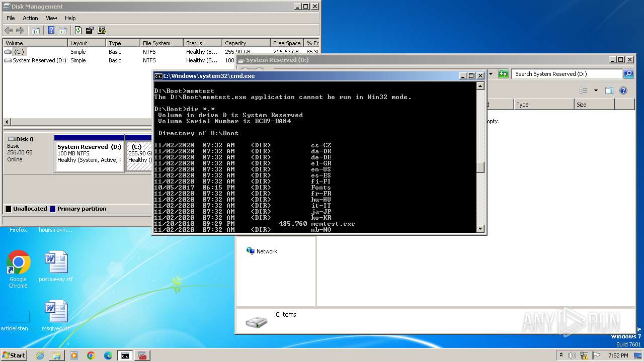Open the Explorer view options dropdown arrow

click(x=596, y=90)
